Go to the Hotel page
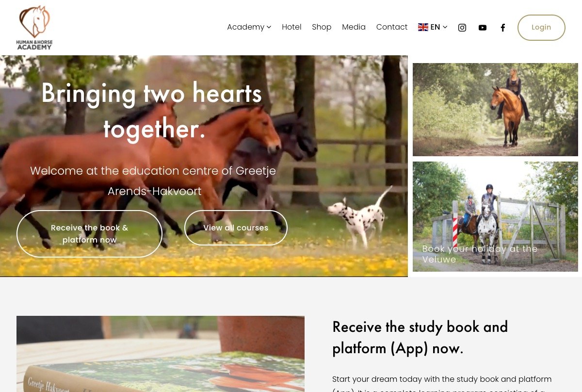 pos(291,27)
